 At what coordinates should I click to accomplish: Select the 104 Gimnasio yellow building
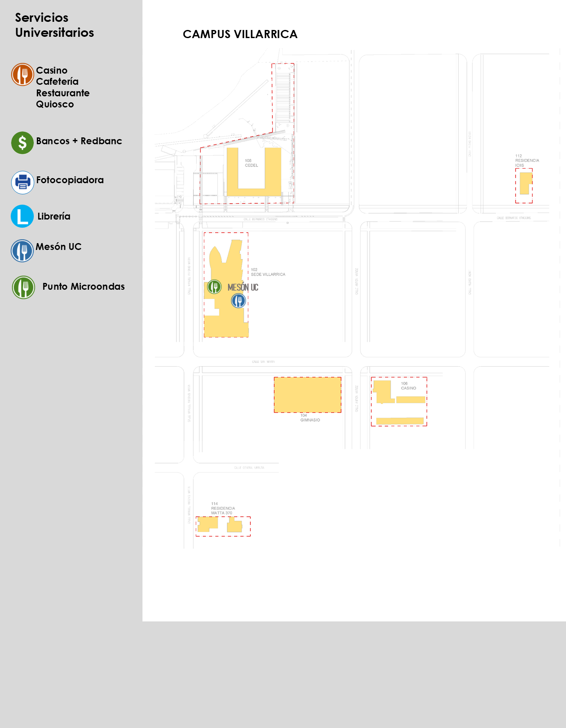(x=307, y=395)
